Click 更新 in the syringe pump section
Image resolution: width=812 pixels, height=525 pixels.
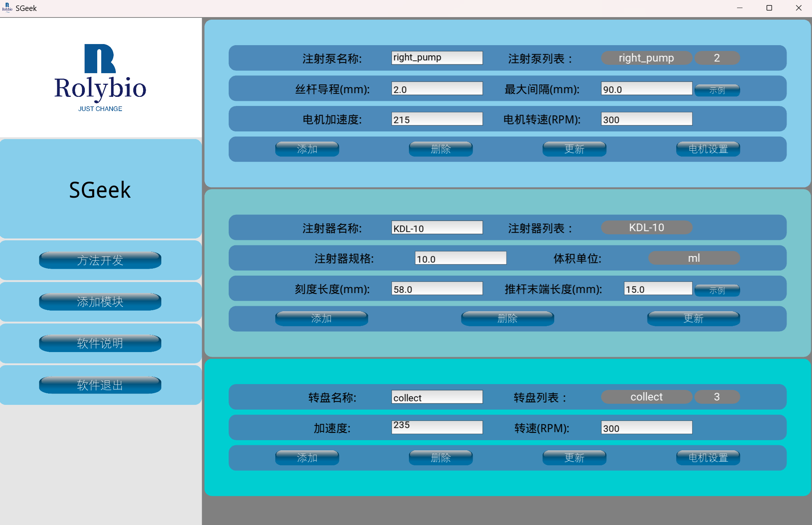574,149
